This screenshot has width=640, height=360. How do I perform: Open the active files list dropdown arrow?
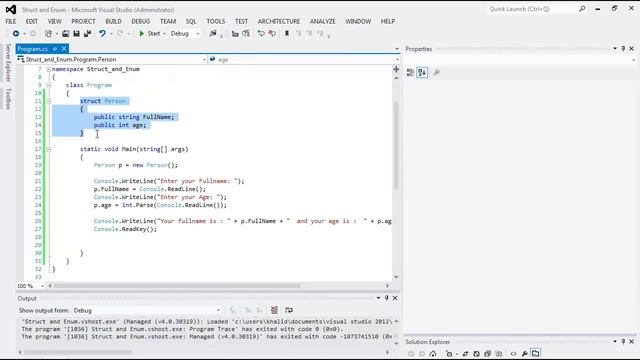[397, 49]
